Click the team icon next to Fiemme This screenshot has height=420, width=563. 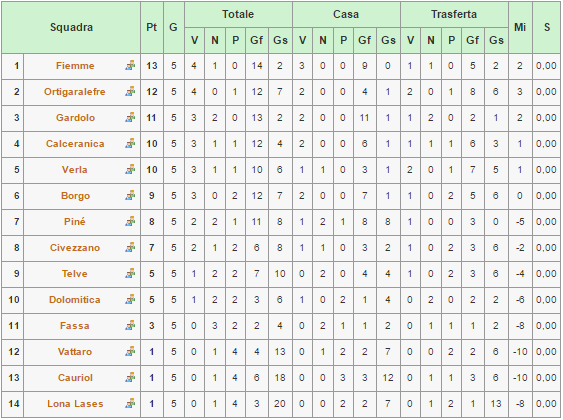click(x=130, y=65)
